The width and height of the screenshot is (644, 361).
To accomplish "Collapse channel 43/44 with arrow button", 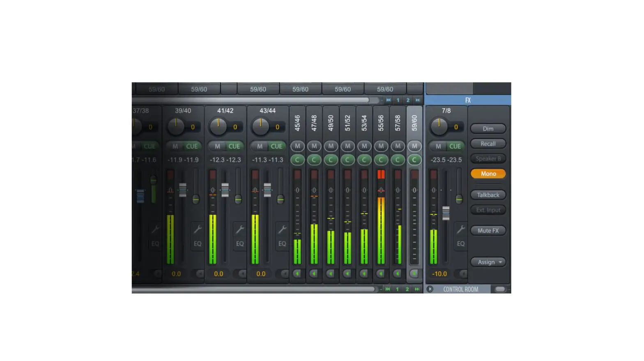I will pyautogui.click(x=285, y=273).
